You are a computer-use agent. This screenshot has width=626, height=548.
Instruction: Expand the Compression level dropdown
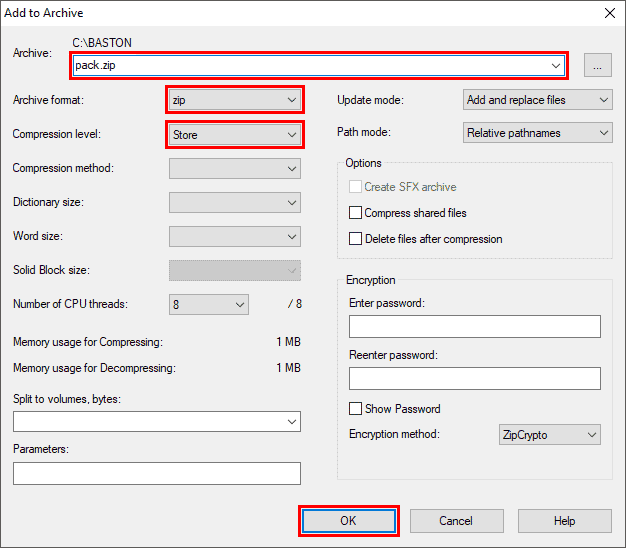tap(235, 134)
